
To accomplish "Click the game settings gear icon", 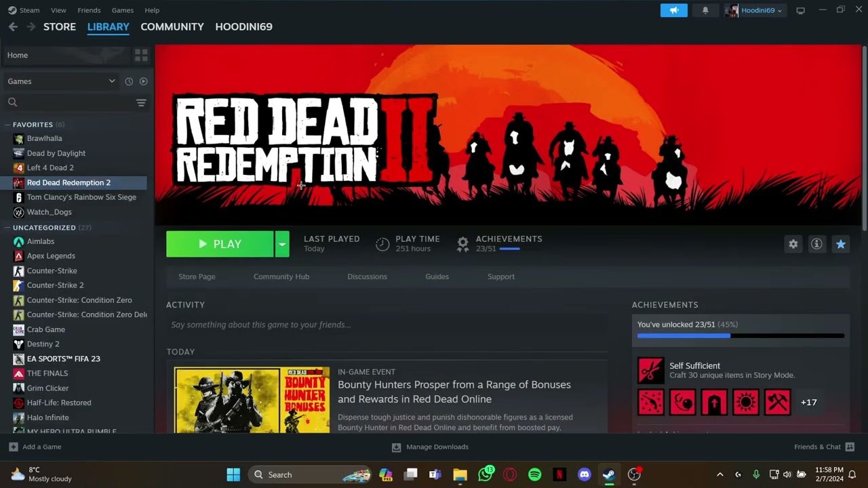I will [x=793, y=244].
